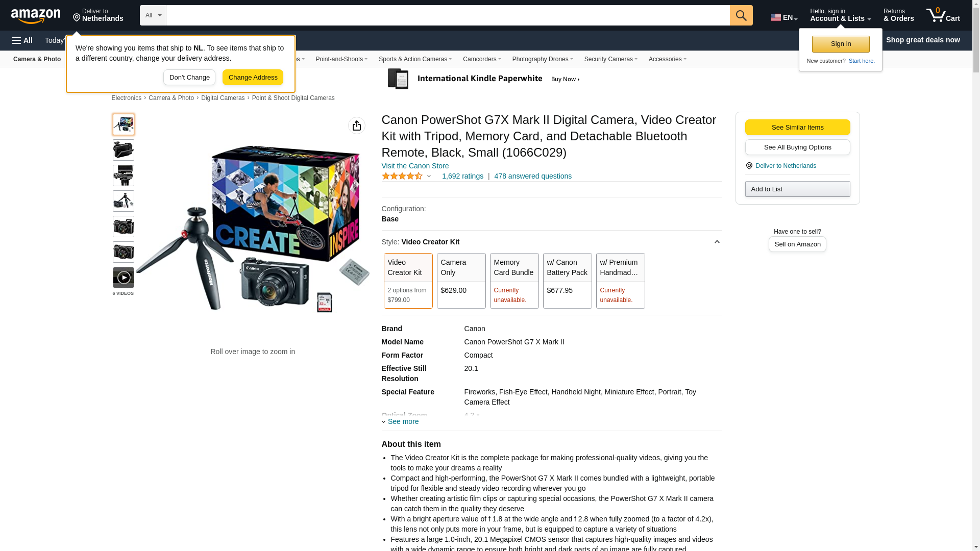980x551 pixels.
Task: Open the shopping cart icon
Action: (x=943, y=15)
